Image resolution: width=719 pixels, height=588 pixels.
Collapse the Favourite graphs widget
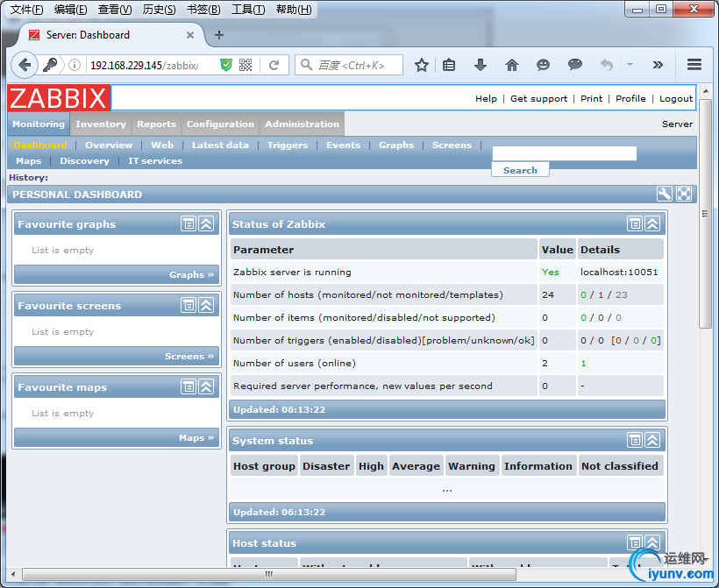click(206, 223)
